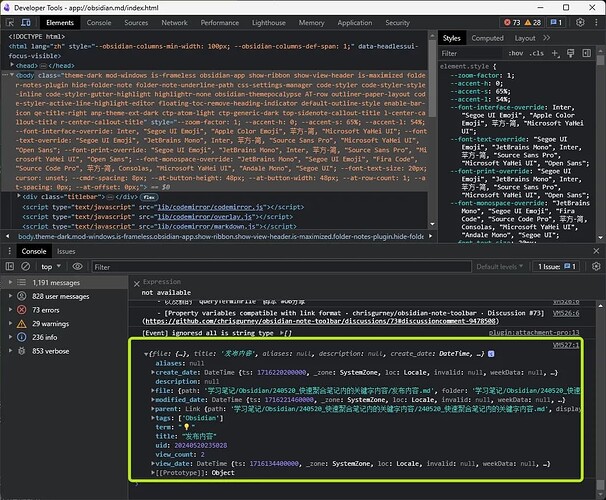
Task: Clear the console icon
Action: point(26,267)
